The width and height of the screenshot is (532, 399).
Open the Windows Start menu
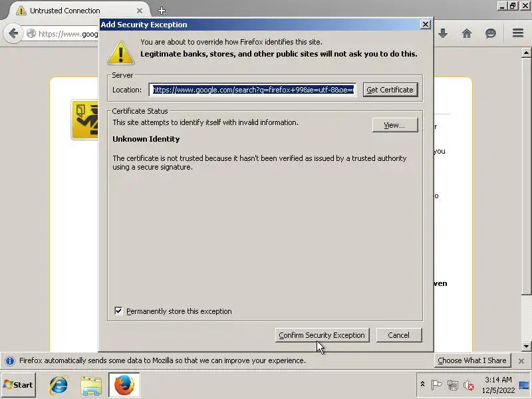(x=19, y=385)
